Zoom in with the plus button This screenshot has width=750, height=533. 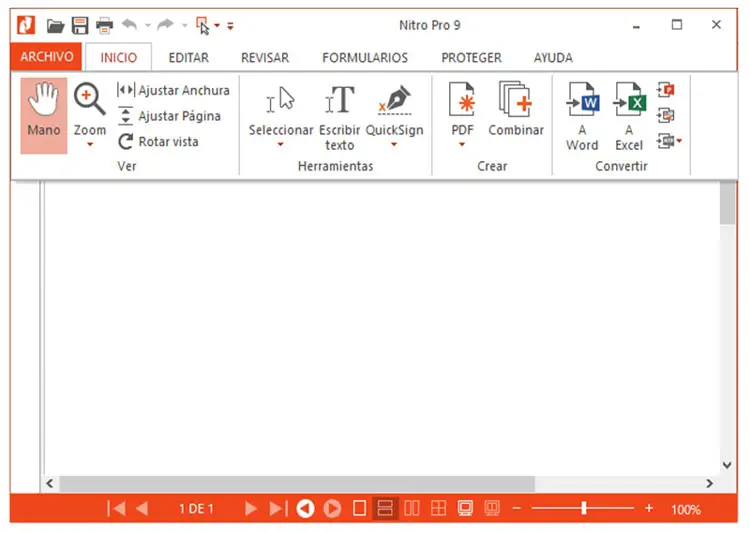[x=649, y=508]
